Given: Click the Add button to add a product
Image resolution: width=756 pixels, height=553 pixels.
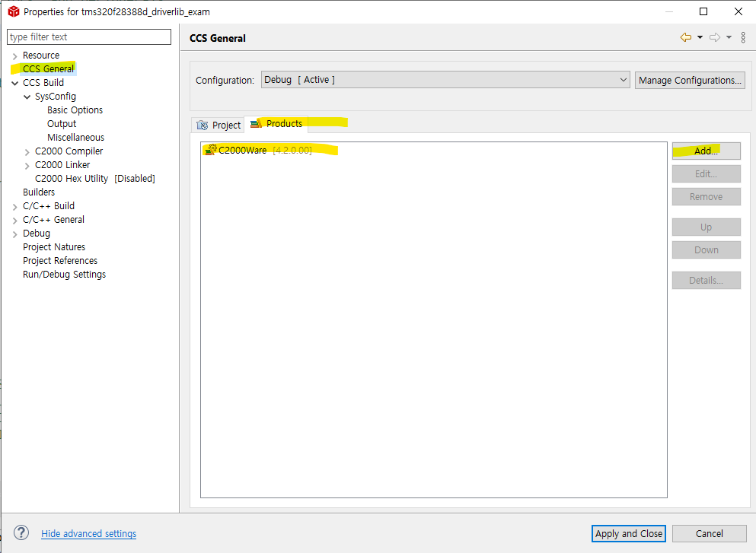Looking at the screenshot, I should (x=706, y=150).
